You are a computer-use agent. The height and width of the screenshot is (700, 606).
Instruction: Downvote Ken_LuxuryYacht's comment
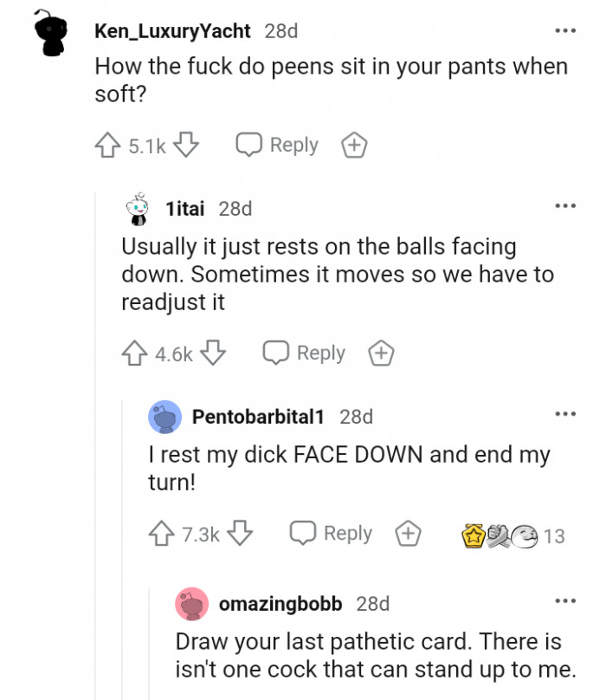pos(186,146)
